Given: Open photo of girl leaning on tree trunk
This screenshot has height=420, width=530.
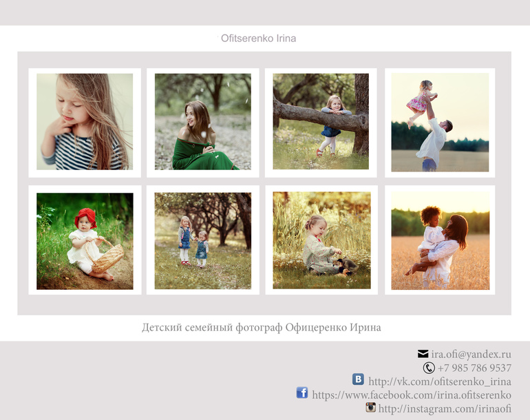Looking at the screenshot, I should pos(321,122).
